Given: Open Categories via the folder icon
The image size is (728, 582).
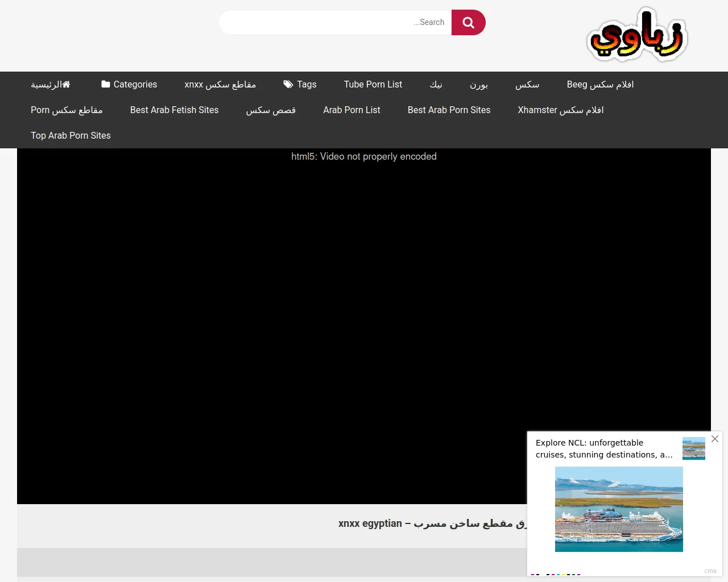Looking at the screenshot, I should 106,84.
